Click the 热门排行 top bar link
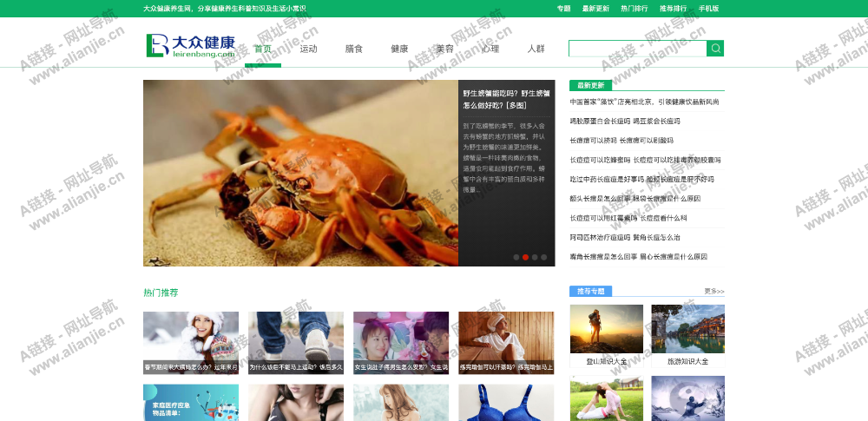868x421 pixels. (x=635, y=9)
